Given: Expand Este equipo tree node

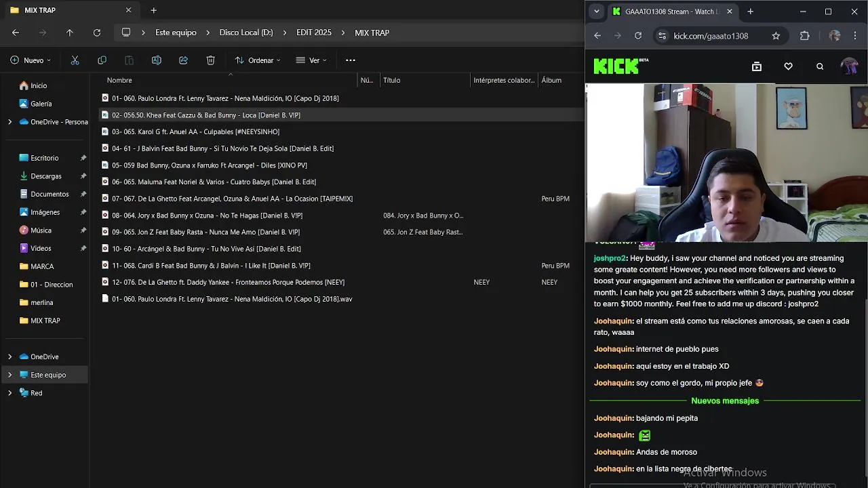Looking at the screenshot, I should (9, 375).
